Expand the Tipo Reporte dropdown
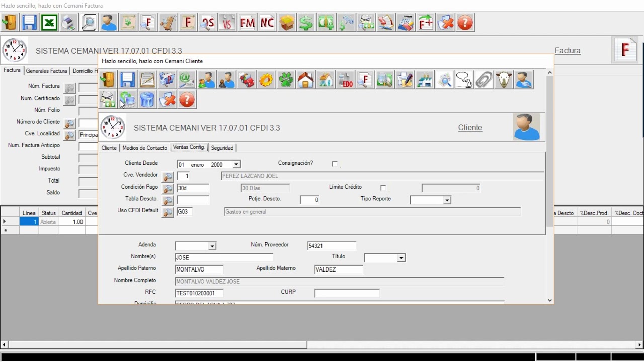The image size is (644, 362). [447, 200]
